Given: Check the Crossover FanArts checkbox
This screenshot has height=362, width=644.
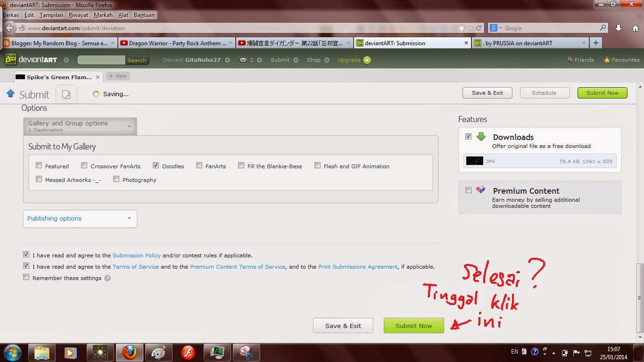Looking at the screenshot, I should click(x=84, y=165).
